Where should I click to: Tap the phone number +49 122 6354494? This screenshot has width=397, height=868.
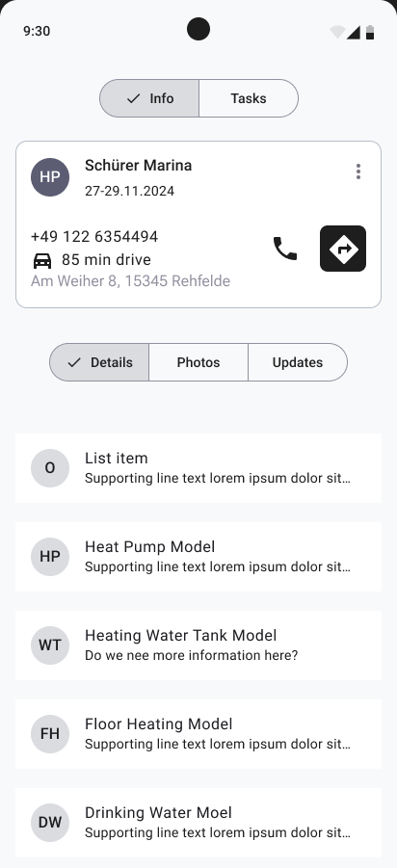(x=94, y=237)
